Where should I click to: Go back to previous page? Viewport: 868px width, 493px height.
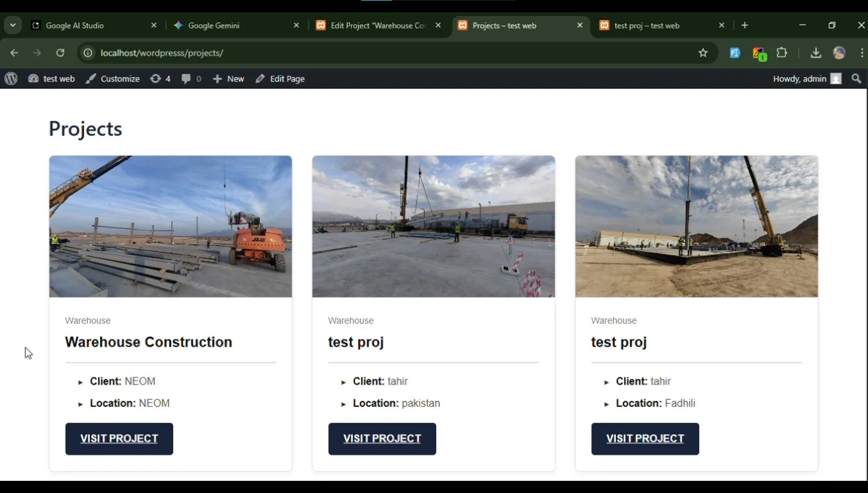coord(14,53)
